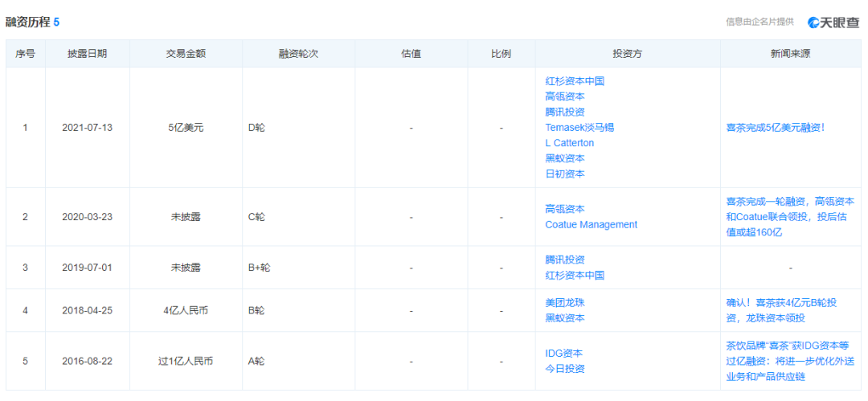Click the 估值 column header
The image size is (868, 401).
coord(411,54)
